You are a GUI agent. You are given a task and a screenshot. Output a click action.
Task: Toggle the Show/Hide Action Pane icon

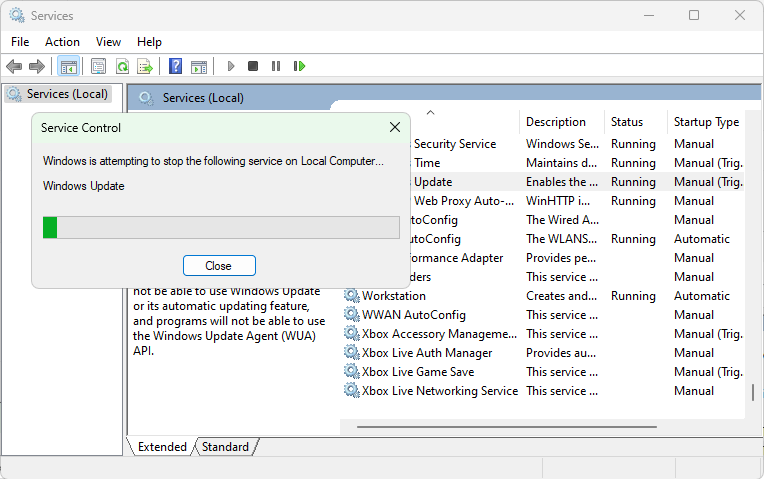pos(199,66)
